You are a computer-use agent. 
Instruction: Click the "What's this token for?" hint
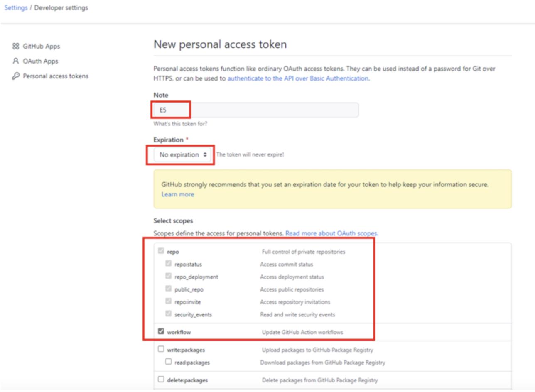pos(180,124)
